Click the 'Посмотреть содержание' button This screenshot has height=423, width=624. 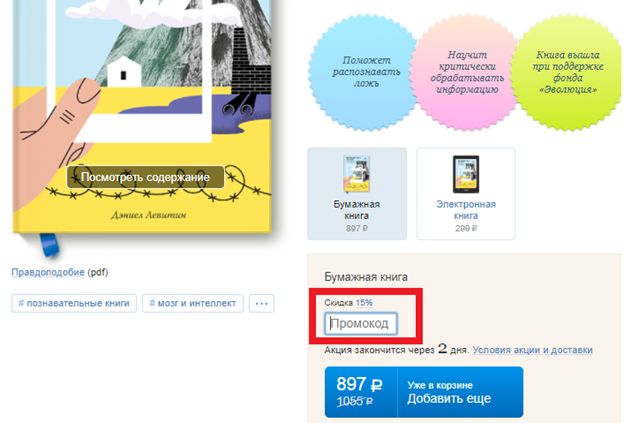145,177
